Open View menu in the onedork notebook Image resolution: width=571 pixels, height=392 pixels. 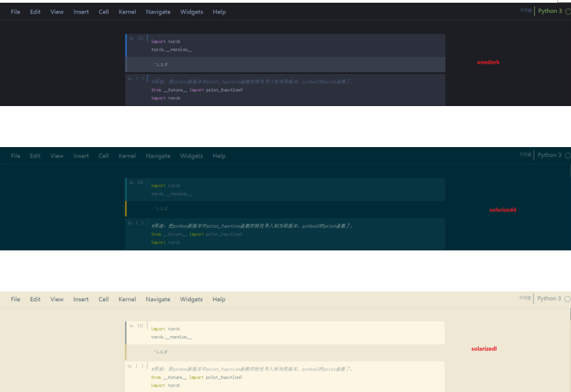pyautogui.click(x=57, y=12)
